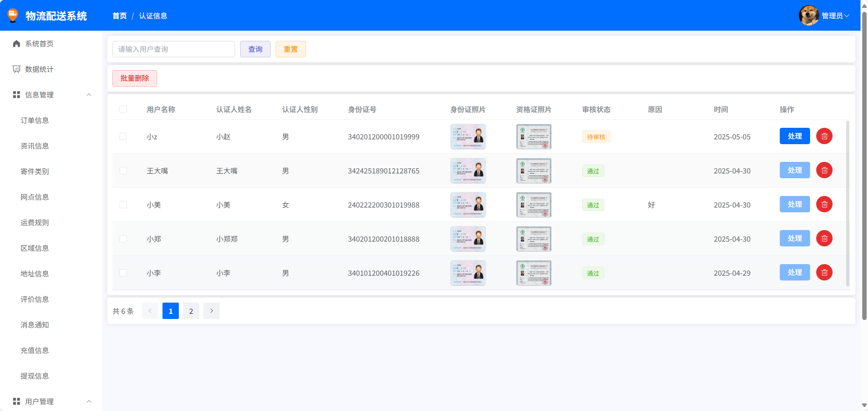Viewport: 868px width, 411px height.
Task: Open 小赵's ID card photo thumbnail
Action: 468,137
